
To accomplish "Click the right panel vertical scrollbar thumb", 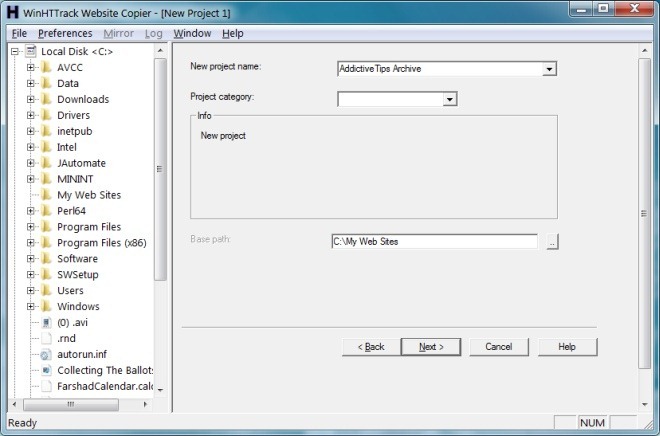I will click(644, 213).
